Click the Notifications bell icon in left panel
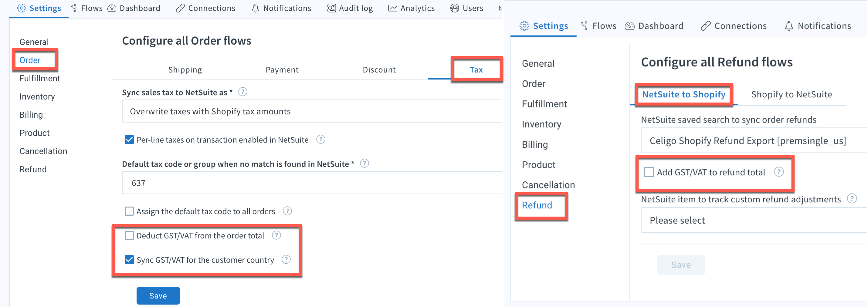This screenshot has height=307, width=868. point(256,8)
